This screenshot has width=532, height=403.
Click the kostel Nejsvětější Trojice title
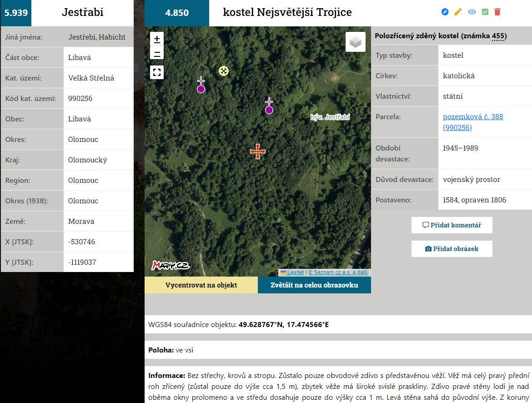287,12
